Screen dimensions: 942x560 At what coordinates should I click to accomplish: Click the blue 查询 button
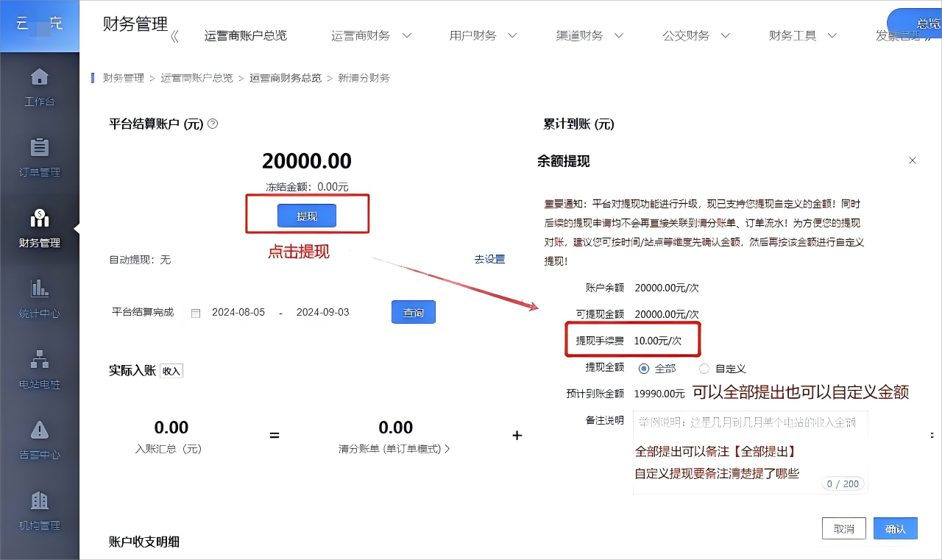(x=414, y=312)
